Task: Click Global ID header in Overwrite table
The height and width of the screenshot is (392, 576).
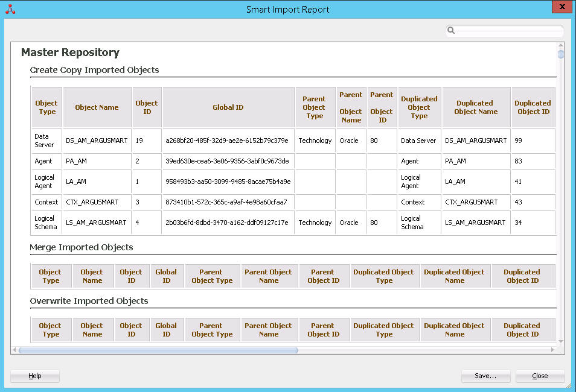Action: [x=167, y=330]
